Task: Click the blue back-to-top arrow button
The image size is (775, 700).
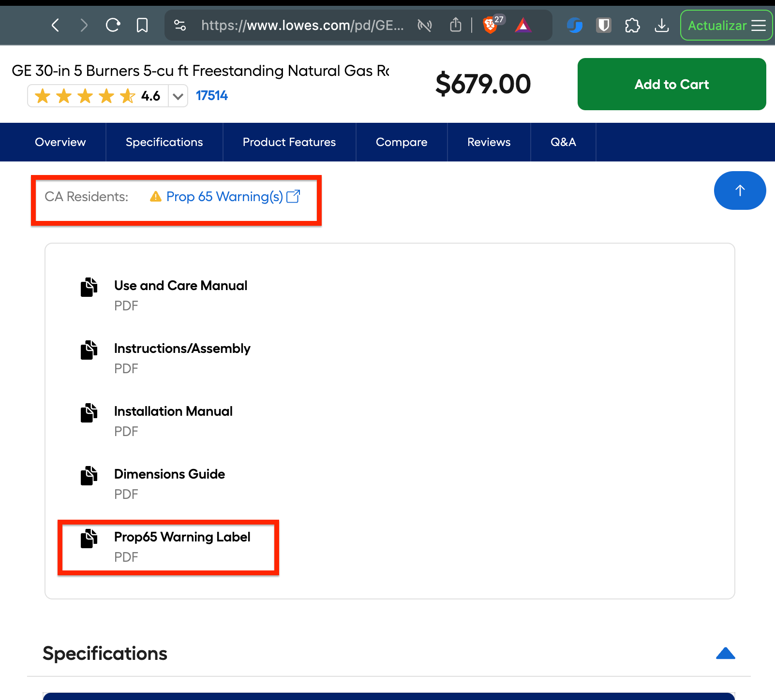Action: 740,190
